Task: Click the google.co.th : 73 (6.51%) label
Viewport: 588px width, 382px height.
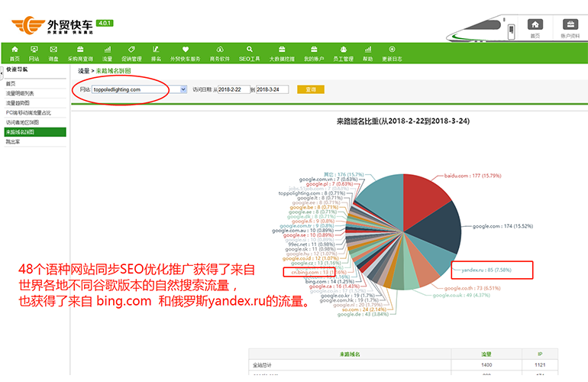Action: tap(472, 288)
